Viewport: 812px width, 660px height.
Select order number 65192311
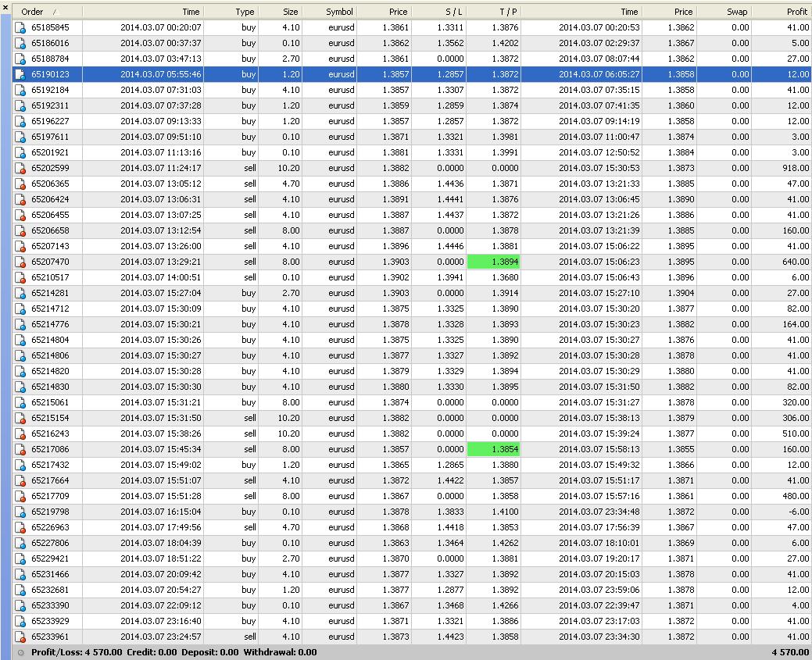(x=50, y=105)
